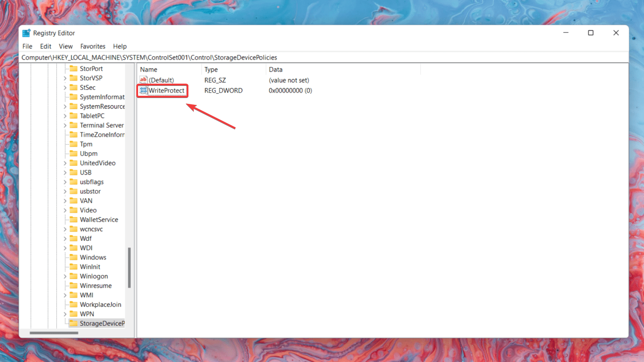Viewport: 644px width, 362px height.
Task: Select the WMI key in tree
Action: (x=86, y=295)
